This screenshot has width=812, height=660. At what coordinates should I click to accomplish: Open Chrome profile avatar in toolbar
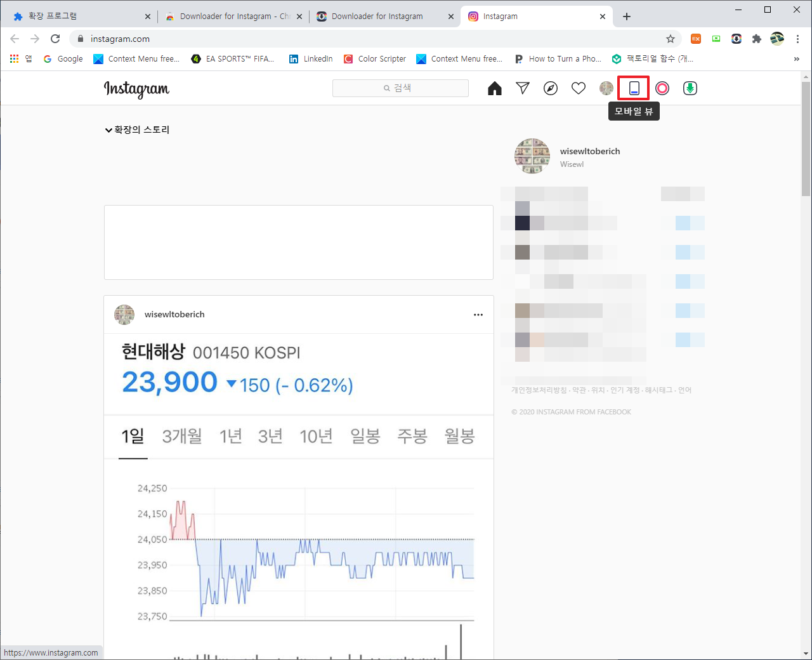tap(777, 39)
